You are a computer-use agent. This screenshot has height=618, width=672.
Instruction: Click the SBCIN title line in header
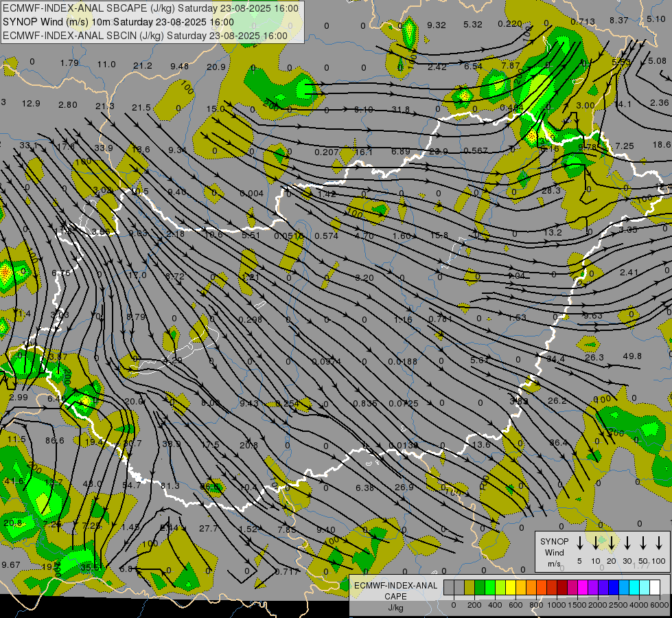145,36
